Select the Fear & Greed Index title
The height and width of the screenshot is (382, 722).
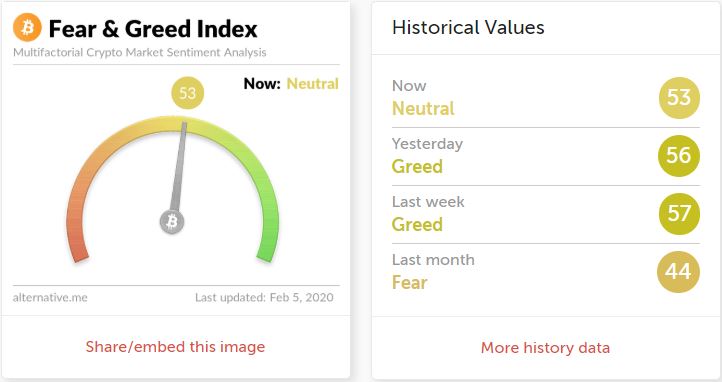click(x=153, y=29)
